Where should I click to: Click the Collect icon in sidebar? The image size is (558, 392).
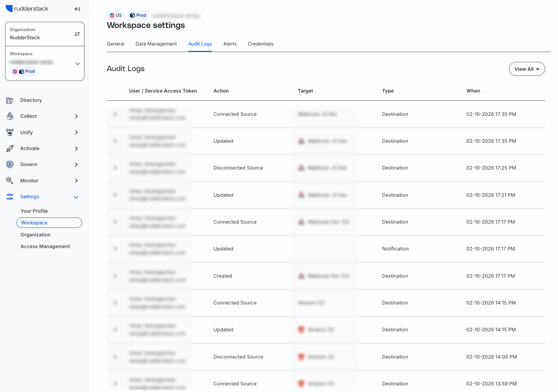[x=10, y=116]
